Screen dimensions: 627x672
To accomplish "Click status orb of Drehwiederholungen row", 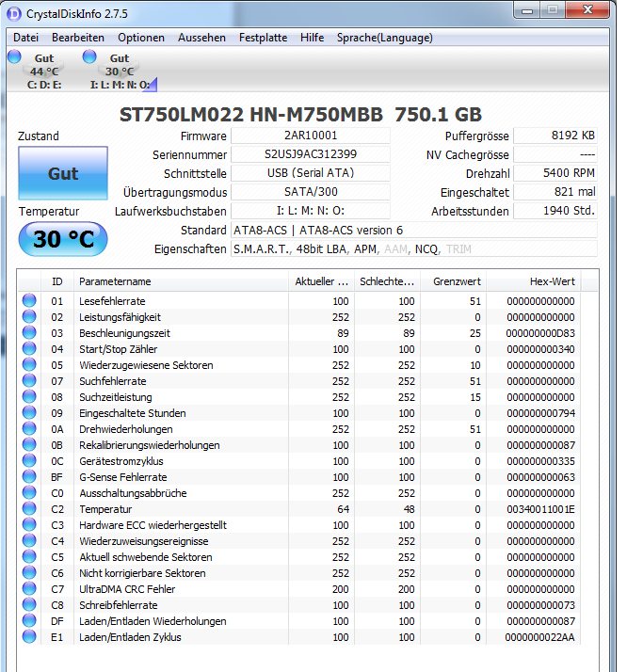I will pos(29,428).
